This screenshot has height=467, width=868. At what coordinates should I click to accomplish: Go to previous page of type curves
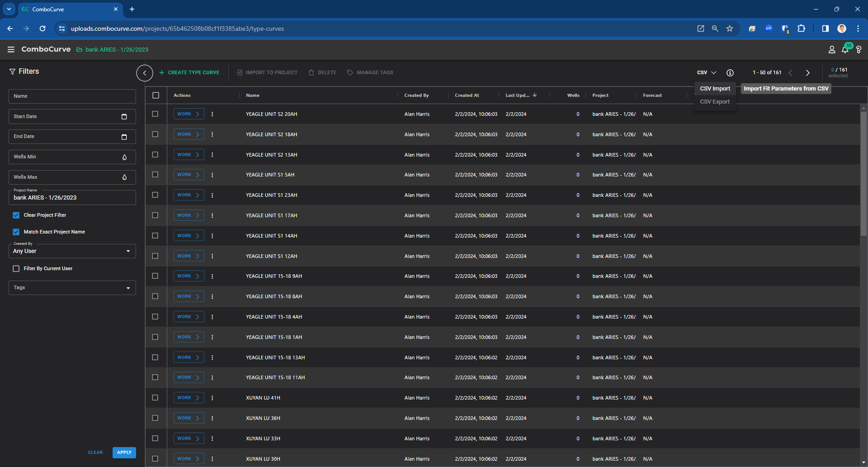tap(790, 73)
